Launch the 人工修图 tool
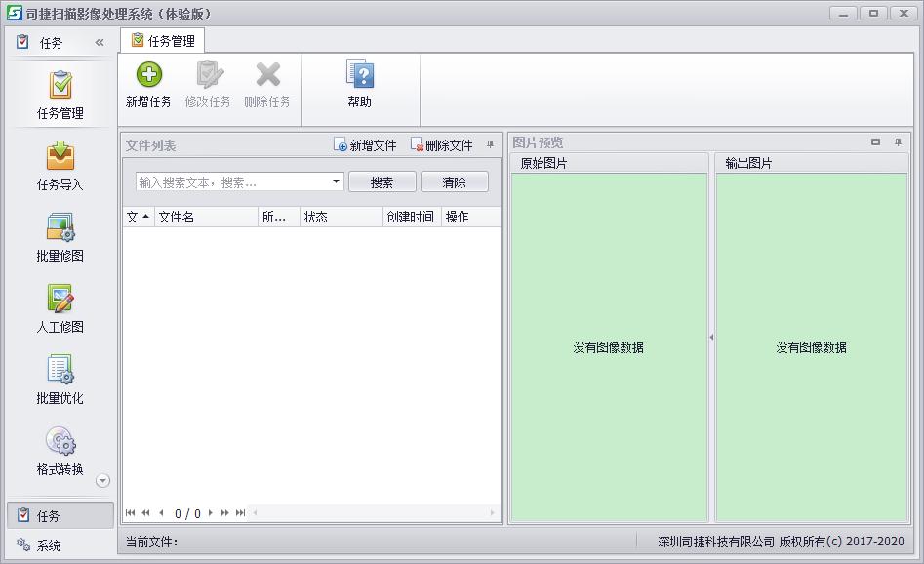The height and width of the screenshot is (564, 924). (60, 308)
